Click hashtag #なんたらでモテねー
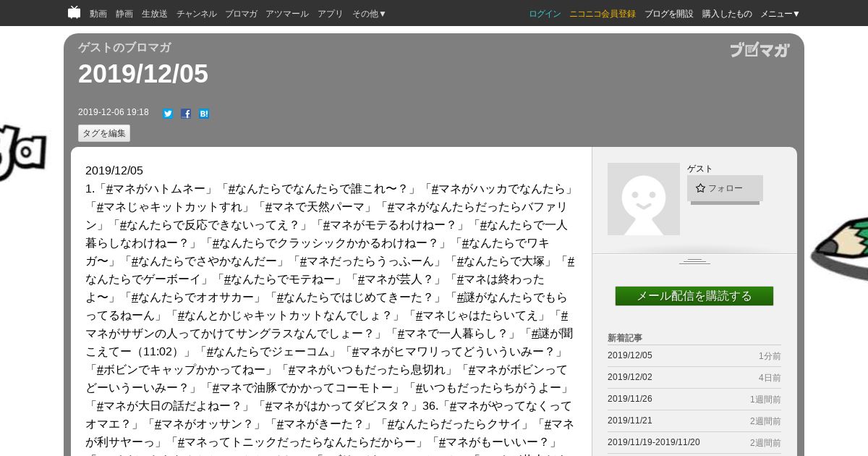The width and height of the screenshot is (868, 456). pos(280,279)
